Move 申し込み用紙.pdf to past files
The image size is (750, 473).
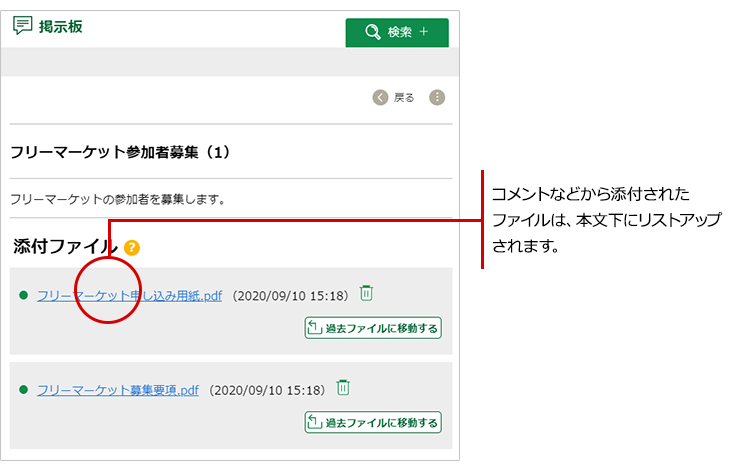click(x=373, y=328)
